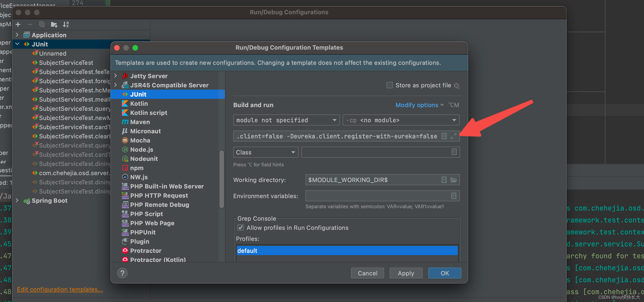The image size is (644, 302).
Task: Open the Modify options dropdown
Action: [419, 105]
